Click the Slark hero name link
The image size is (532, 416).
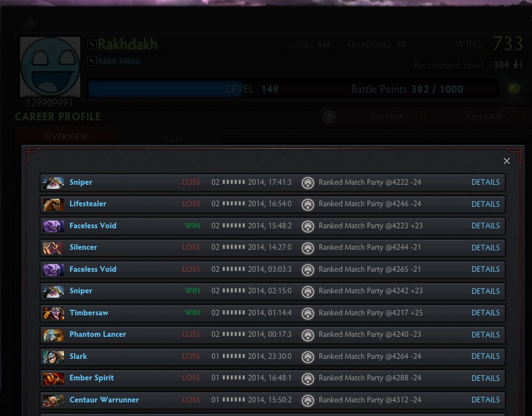point(78,356)
